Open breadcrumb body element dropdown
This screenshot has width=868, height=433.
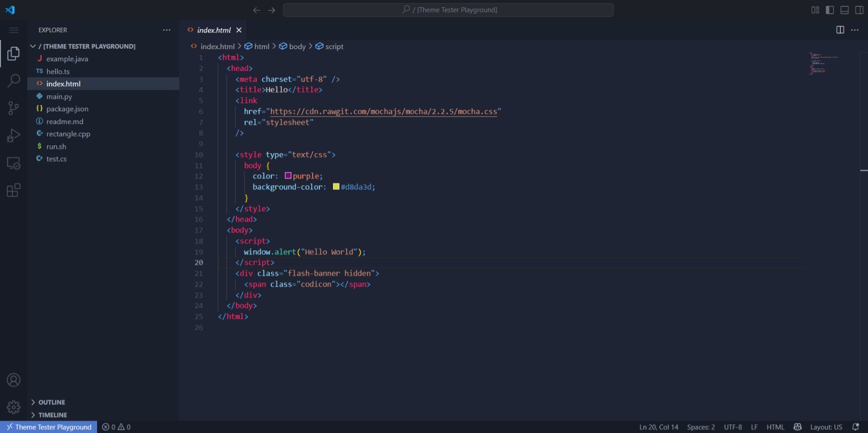pyautogui.click(x=292, y=47)
